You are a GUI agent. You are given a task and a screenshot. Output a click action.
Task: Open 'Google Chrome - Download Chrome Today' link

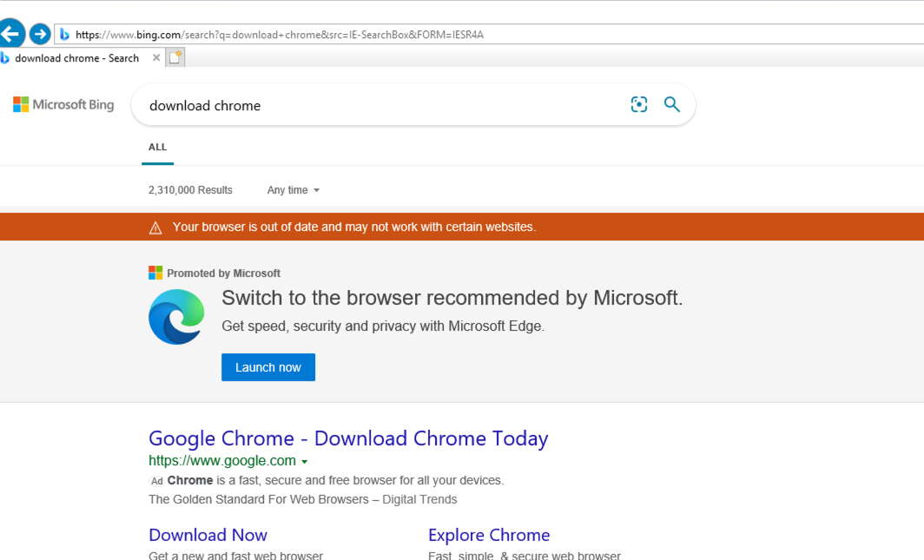coord(348,438)
